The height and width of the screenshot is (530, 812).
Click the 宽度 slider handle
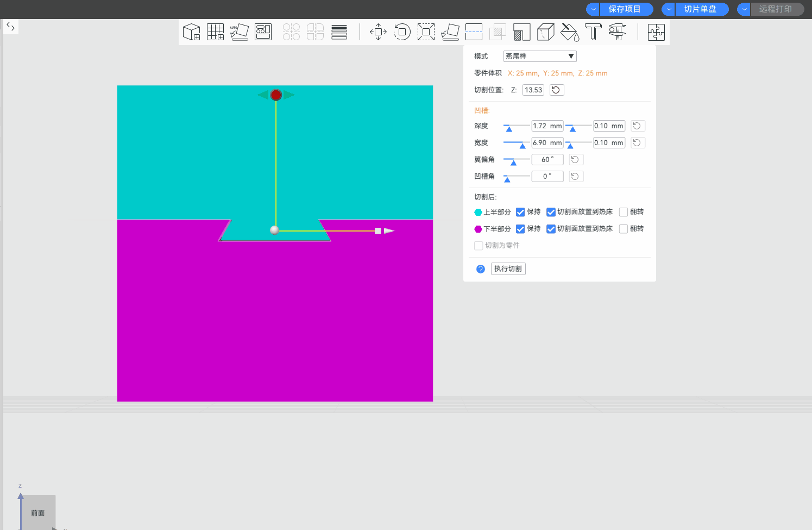(x=523, y=146)
